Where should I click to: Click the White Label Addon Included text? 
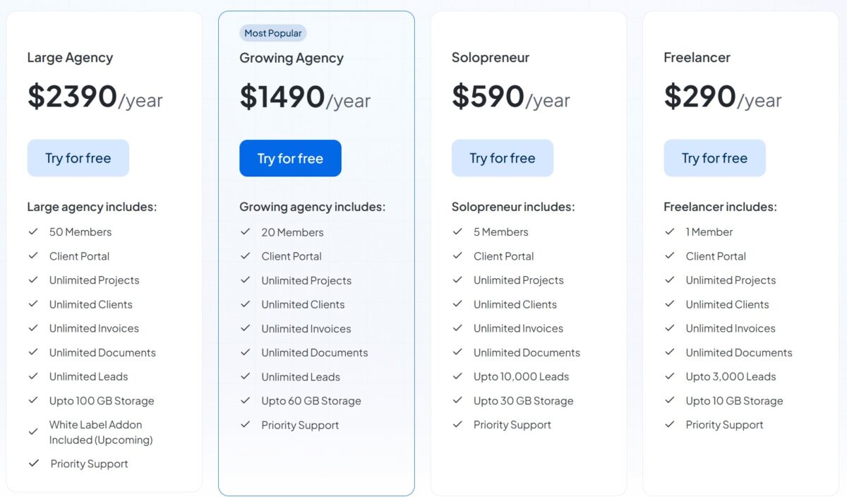point(101,432)
